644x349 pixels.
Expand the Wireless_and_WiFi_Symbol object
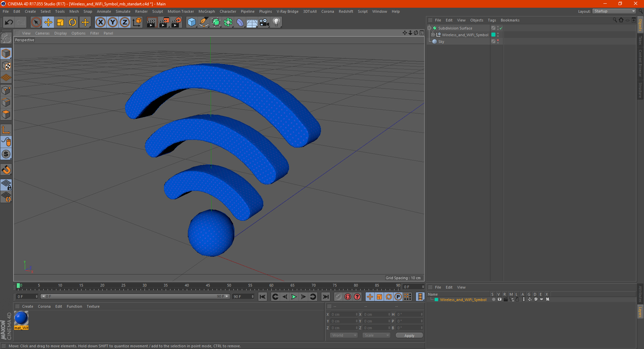click(433, 35)
